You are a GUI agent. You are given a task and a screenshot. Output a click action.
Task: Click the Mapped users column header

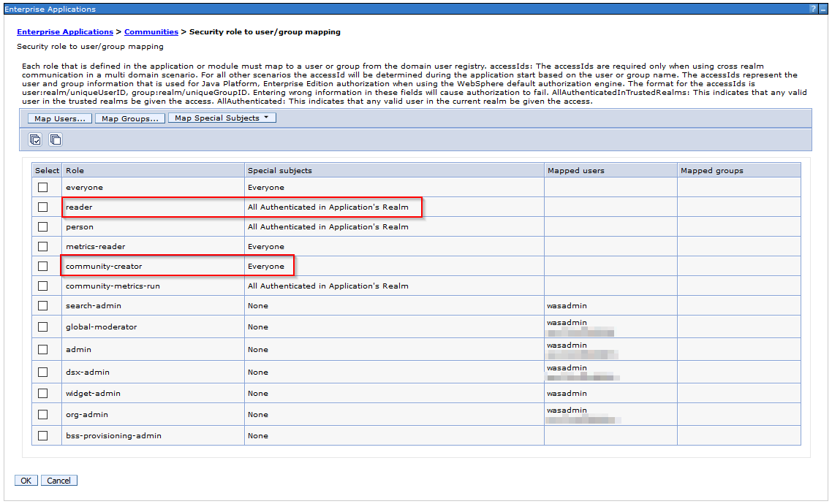[575, 170]
